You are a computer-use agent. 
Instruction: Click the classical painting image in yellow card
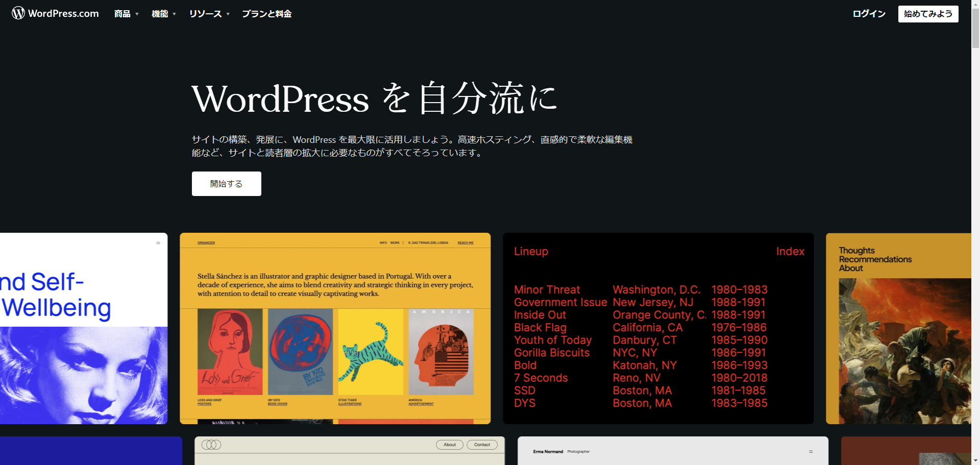905,351
